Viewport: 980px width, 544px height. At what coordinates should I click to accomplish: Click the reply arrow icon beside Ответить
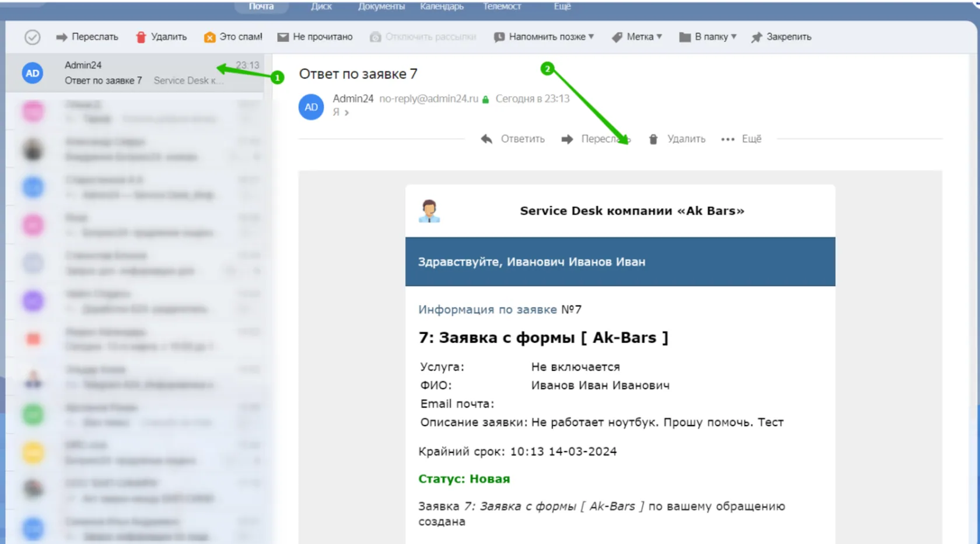pyautogui.click(x=487, y=139)
